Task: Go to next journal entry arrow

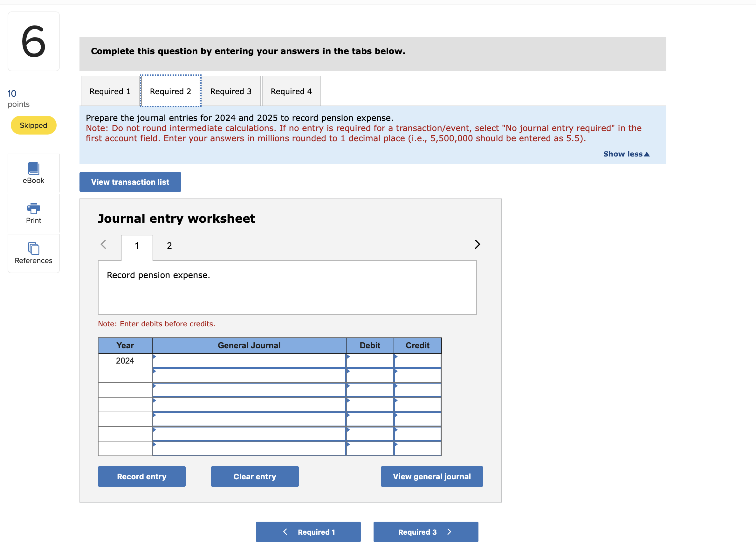Action: (477, 244)
